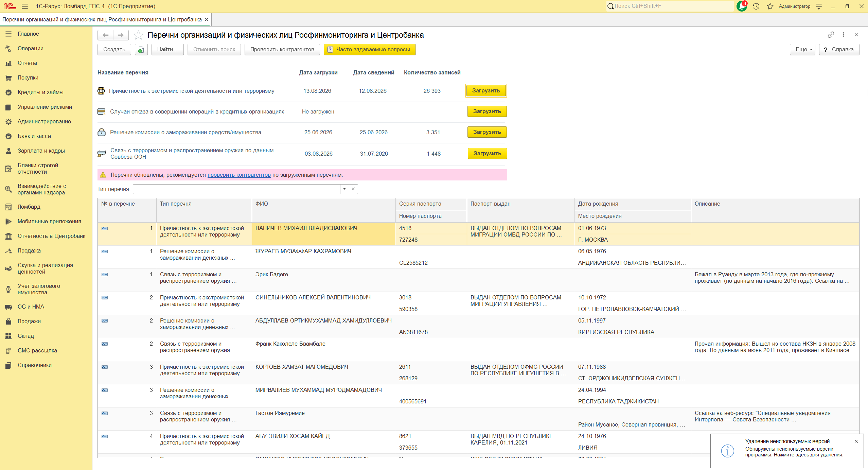Navigate back with the left arrow
This screenshot has width=868, height=470.
[105, 35]
